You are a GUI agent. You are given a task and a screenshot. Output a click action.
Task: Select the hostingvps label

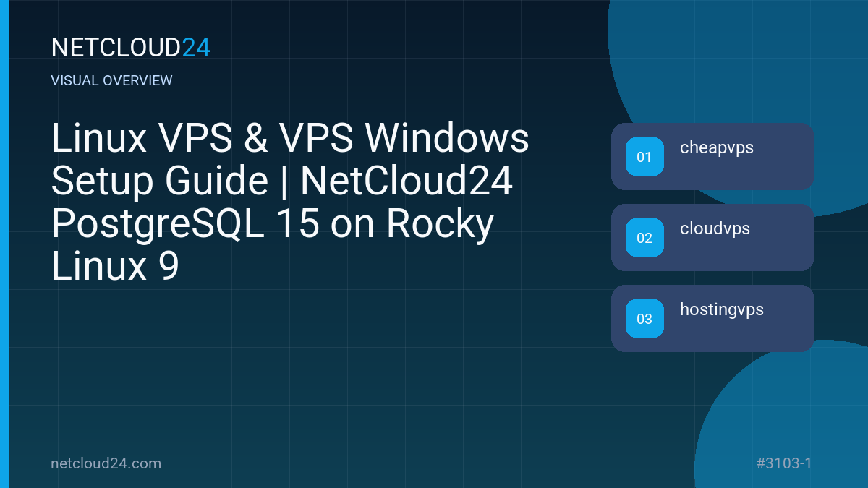point(722,310)
